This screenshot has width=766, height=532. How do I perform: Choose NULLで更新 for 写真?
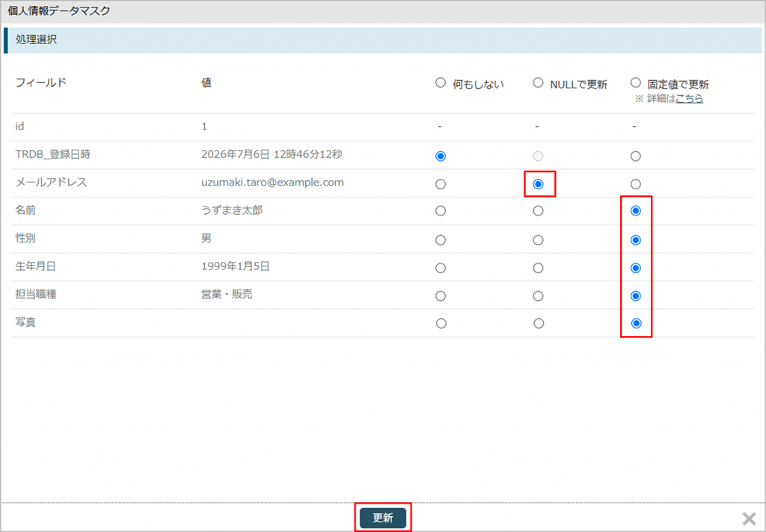click(x=539, y=323)
